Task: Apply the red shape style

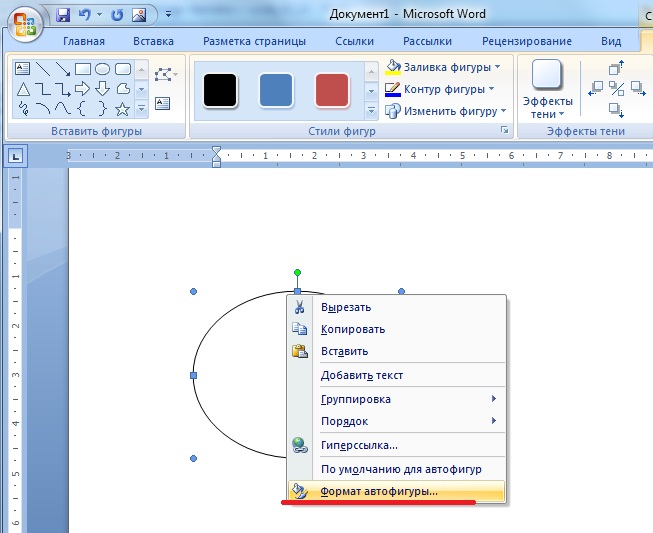Action: pyautogui.click(x=332, y=90)
